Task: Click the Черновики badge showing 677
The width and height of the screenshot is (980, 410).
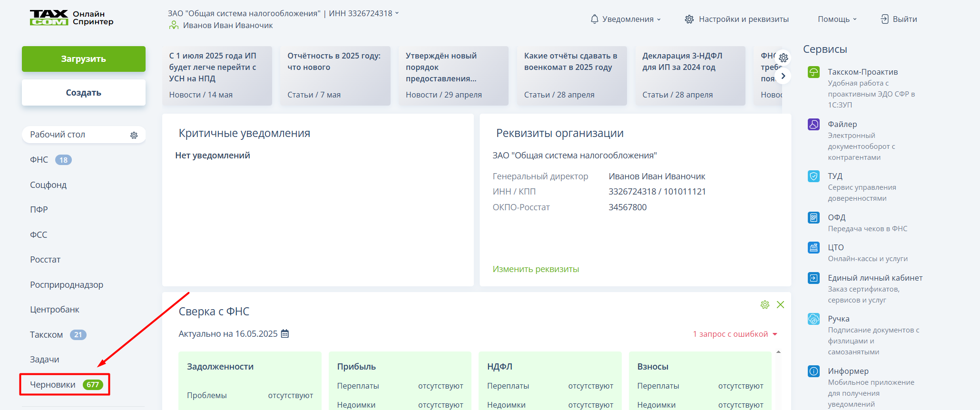Action: (x=93, y=385)
